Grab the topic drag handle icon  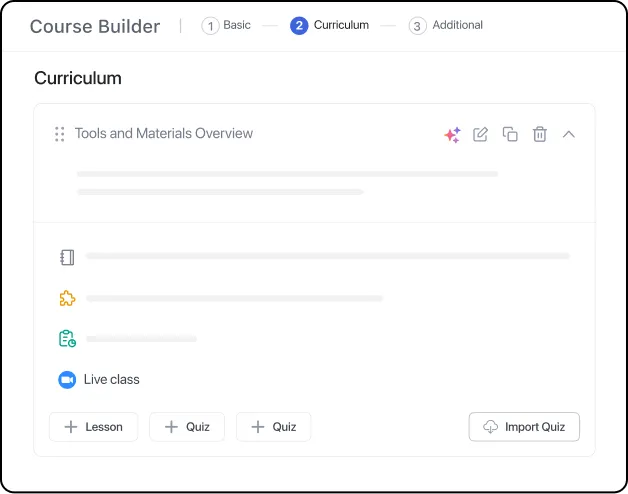pos(60,134)
